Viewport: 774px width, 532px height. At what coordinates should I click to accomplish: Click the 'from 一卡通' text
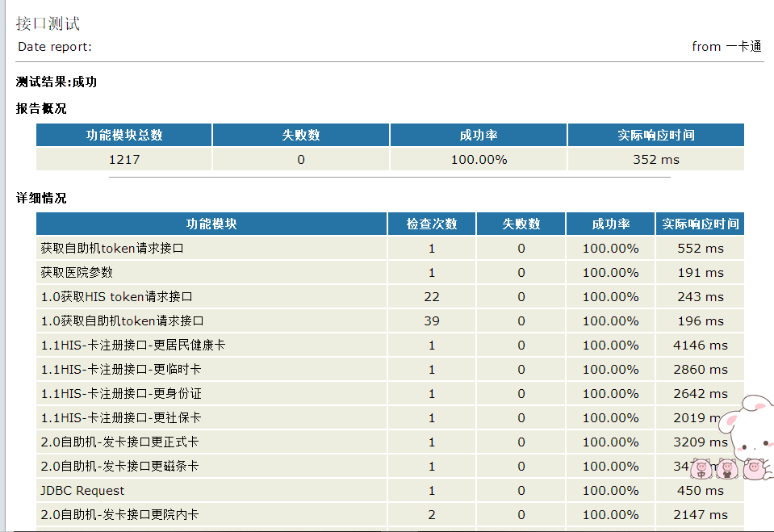(x=726, y=47)
